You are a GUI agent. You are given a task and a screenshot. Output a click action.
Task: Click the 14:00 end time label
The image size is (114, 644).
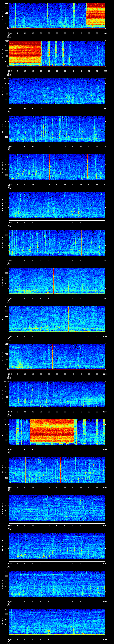(105, 487)
